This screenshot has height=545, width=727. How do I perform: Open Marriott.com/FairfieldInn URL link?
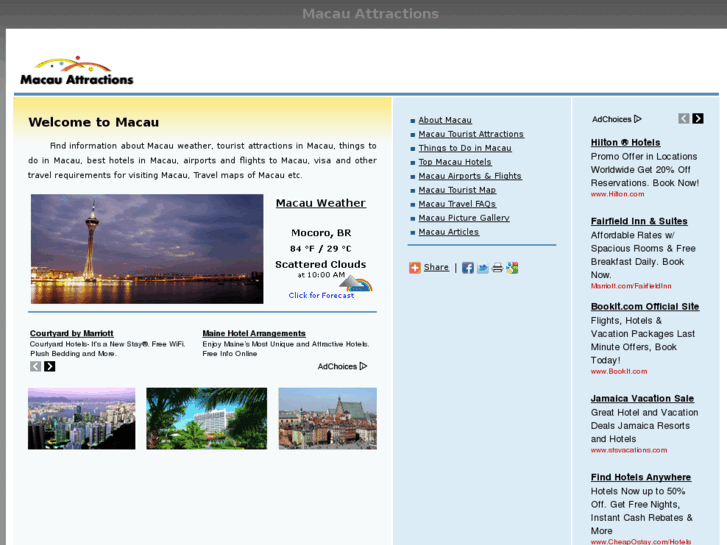click(x=631, y=286)
